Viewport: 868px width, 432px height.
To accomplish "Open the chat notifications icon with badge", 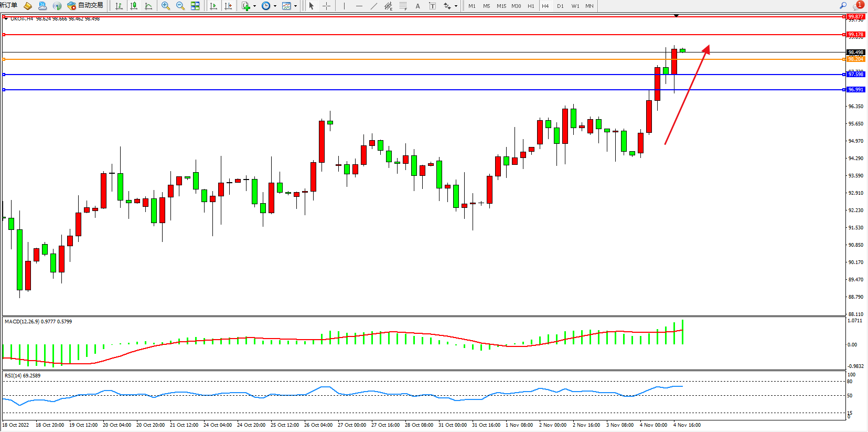I will pyautogui.click(x=858, y=5).
